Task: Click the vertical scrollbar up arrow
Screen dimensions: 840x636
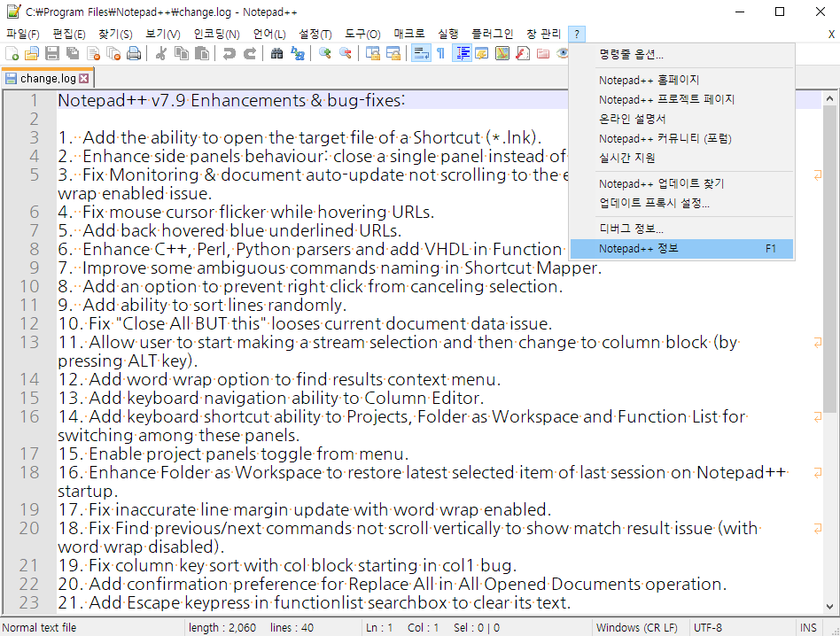Action: pos(829,98)
